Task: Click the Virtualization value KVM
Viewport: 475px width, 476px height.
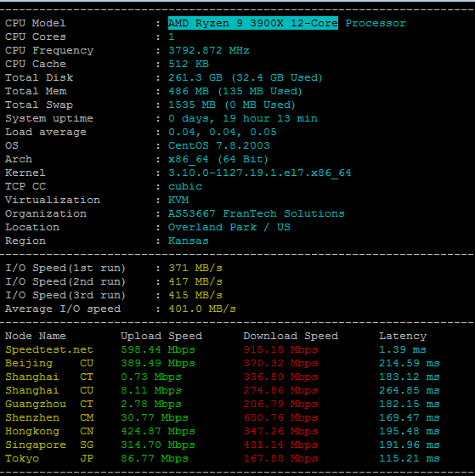Action: point(178,200)
